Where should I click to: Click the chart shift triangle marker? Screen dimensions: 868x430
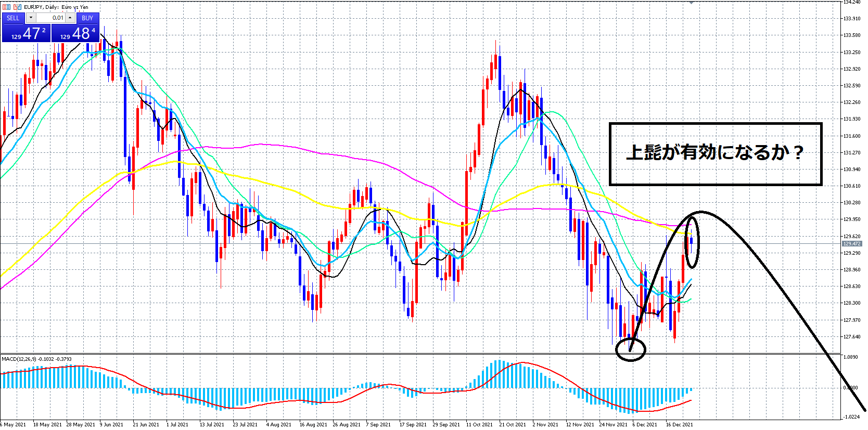click(691, 3)
